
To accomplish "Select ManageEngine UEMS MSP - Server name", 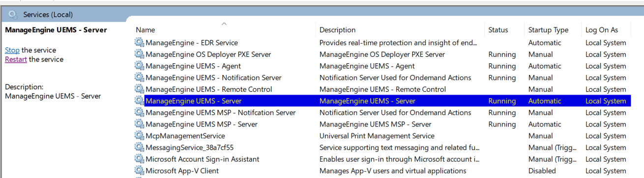I will (202, 124).
